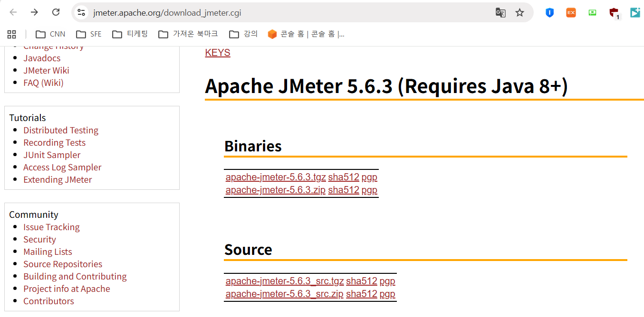The height and width of the screenshot is (317, 644).
Task: Click the Source section heading
Action: coord(248,250)
